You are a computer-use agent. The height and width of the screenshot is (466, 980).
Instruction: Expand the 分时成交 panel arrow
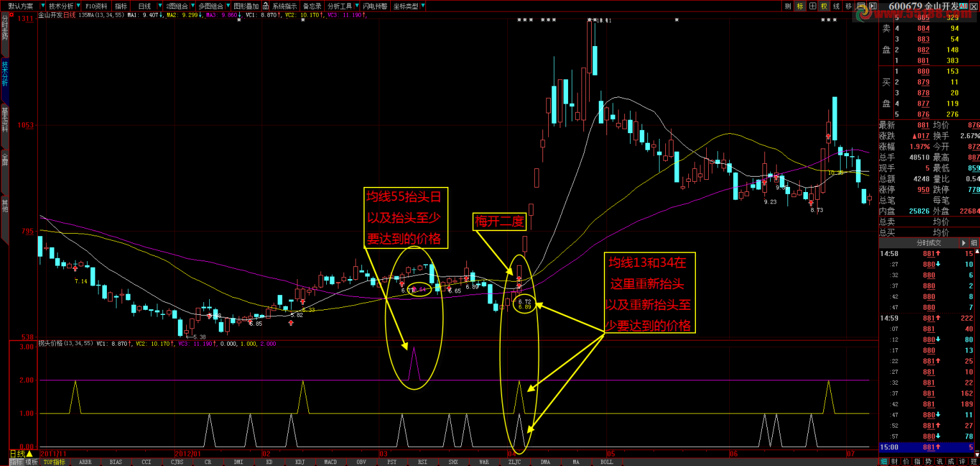coord(964,243)
